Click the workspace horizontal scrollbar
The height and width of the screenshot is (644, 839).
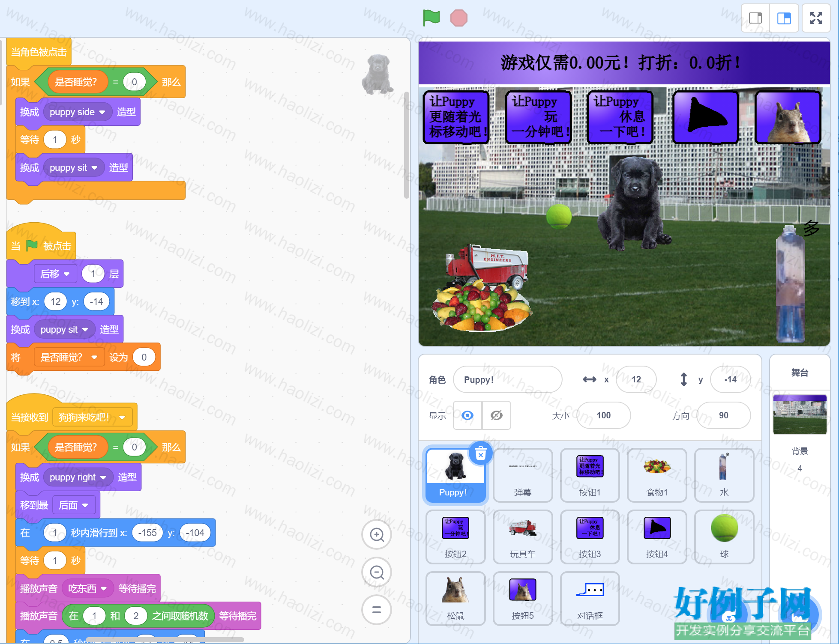click(x=165, y=640)
